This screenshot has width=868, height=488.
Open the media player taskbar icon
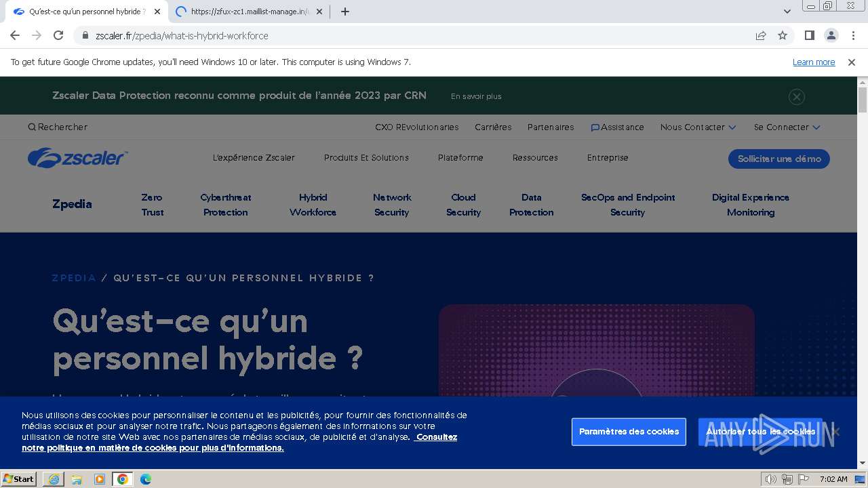pos(100,479)
